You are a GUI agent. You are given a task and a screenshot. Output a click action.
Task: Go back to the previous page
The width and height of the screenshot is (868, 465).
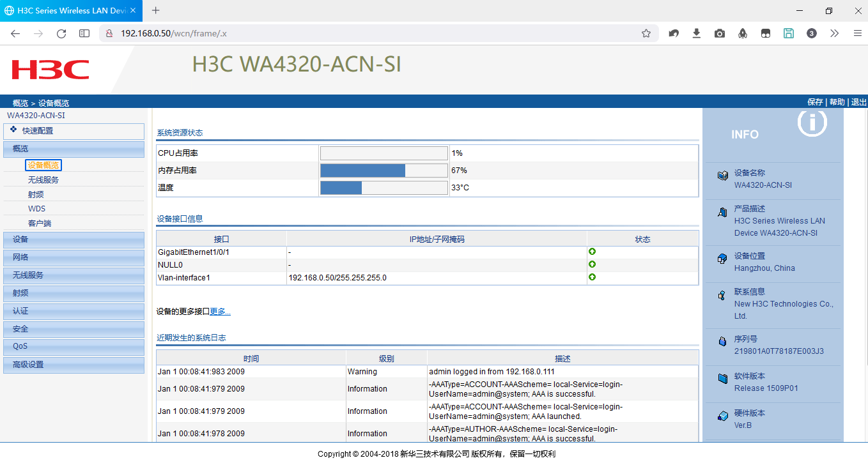[15, 33]
